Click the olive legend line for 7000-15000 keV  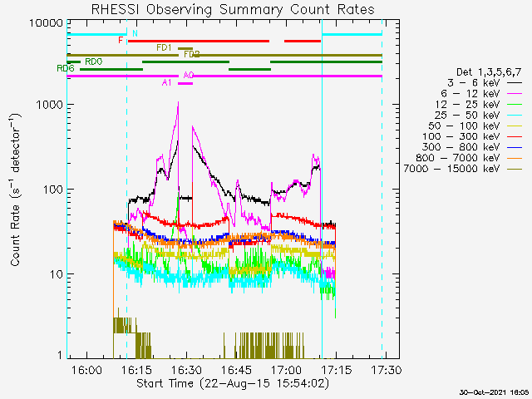(x=515, y=169)
